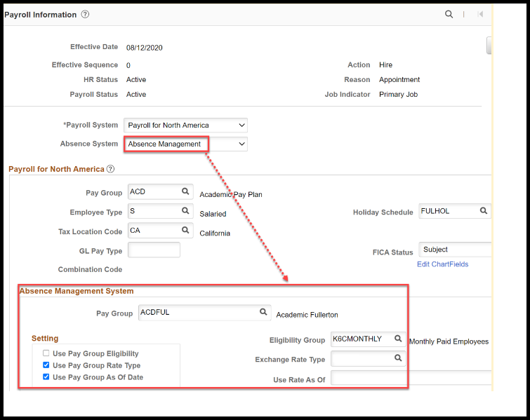Click the Use Rate As Of field
530x420 pixels.
[x=411, y=377]
